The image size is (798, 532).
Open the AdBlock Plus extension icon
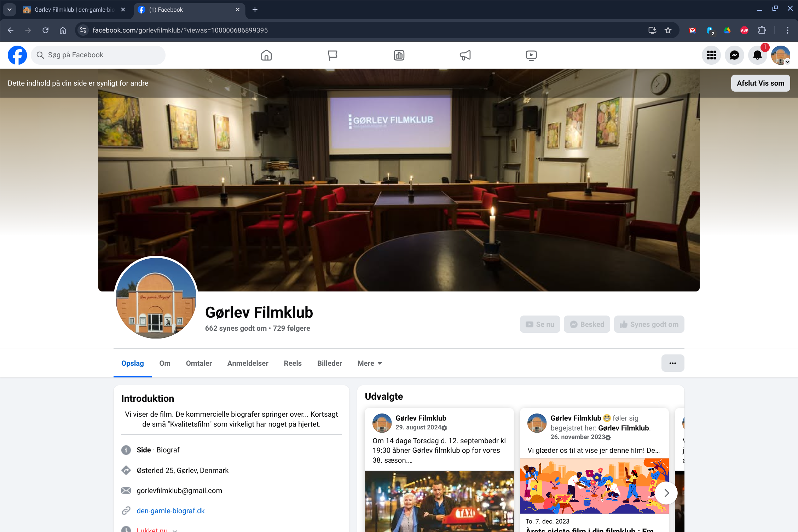(x=744, y=30)
